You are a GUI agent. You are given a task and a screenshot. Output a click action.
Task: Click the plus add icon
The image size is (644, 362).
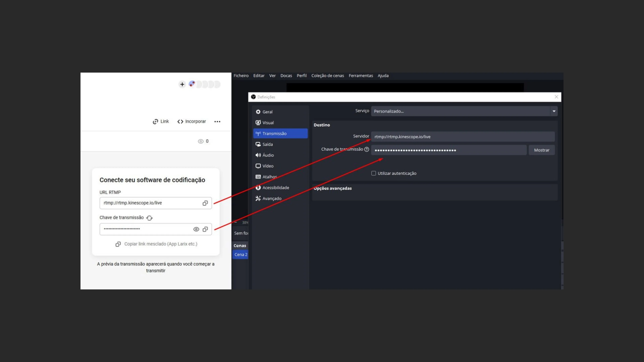point(182,84)
